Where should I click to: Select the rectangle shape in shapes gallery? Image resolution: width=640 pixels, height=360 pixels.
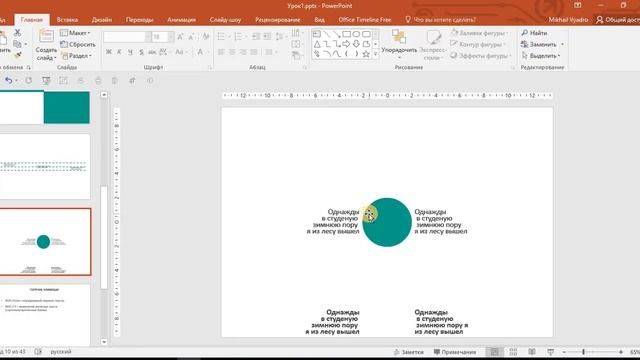coord(347,34)
